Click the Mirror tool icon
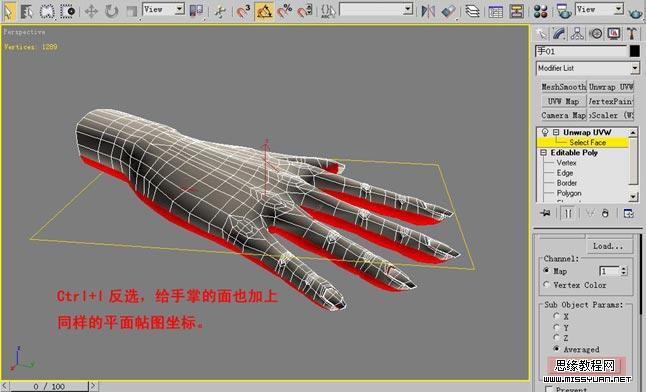 (x=428, y=11)
